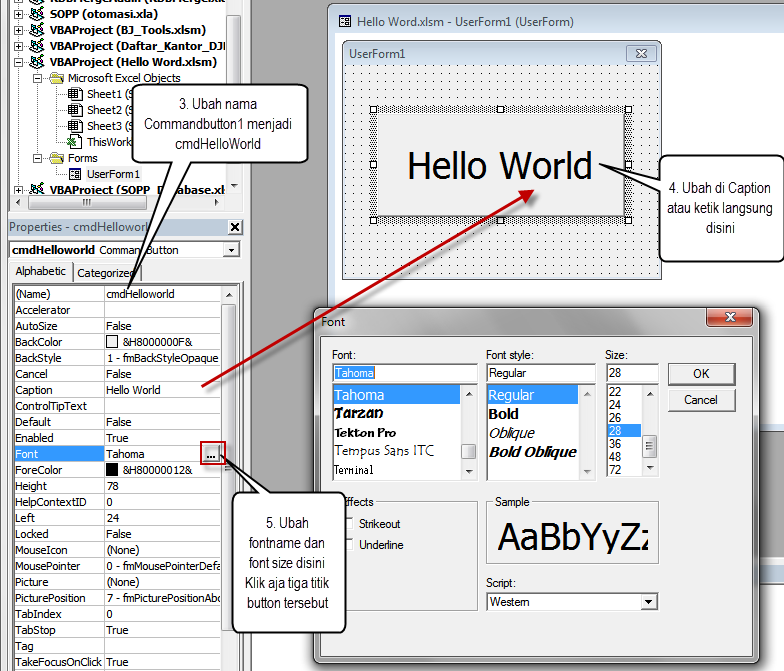This screenshot has height=671, width=784.
Task: Click the Font property ellipsis button
Action: [x=210, y=454]
